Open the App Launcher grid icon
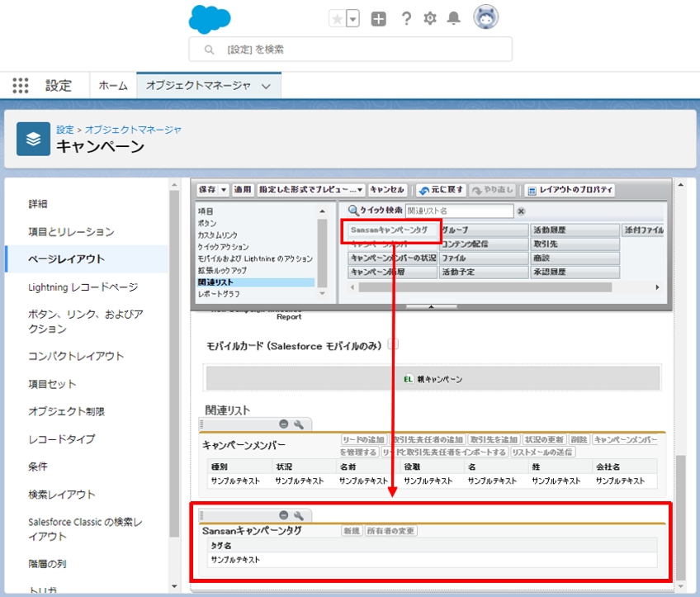Screen dimensions: 700x597 [21, 86]
